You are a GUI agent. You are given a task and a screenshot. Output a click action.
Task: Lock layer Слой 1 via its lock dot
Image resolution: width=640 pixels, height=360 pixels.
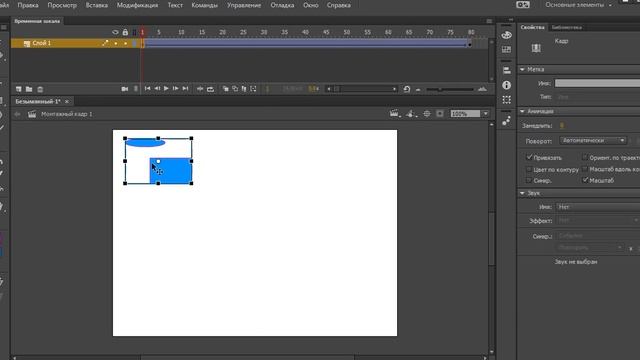pos(125,43)
